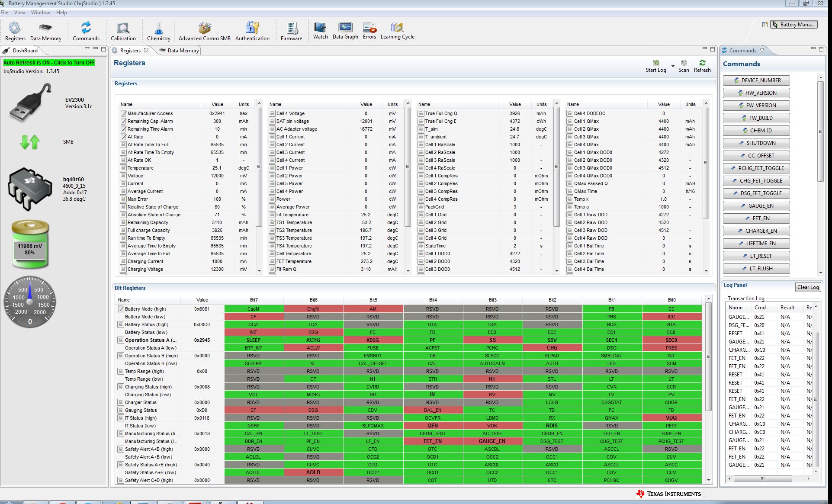This screenshot has height=504, width=832.
Task: Toggle lock icon for Voltage row
Action: tap(123, 176)
